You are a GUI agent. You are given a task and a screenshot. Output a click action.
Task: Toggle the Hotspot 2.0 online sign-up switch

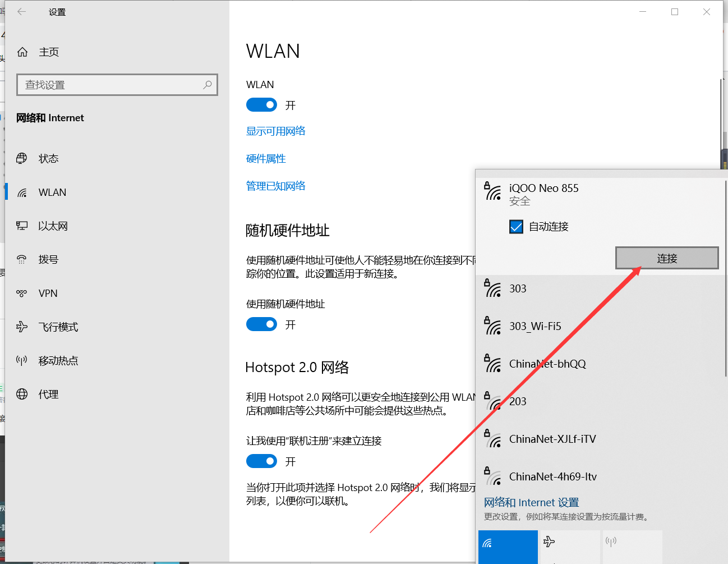[x=261, y=461]
